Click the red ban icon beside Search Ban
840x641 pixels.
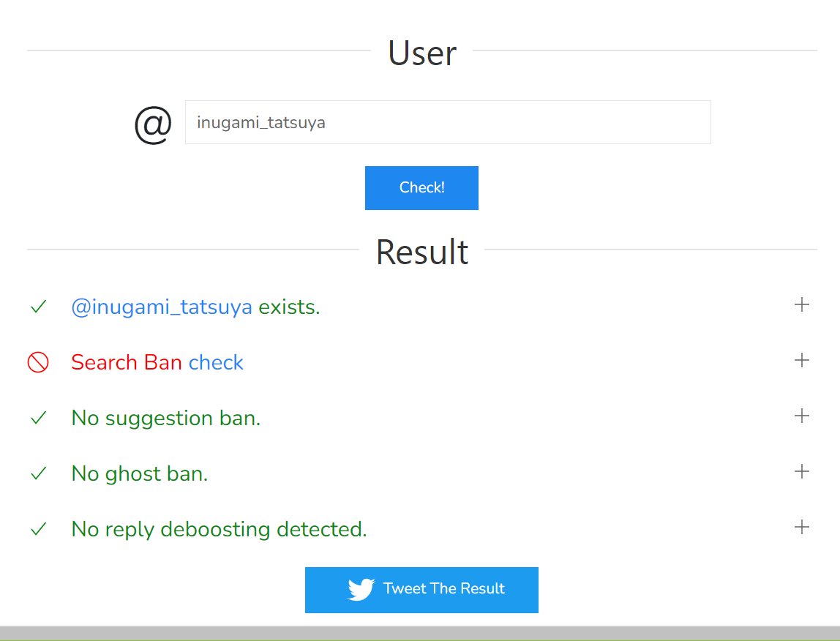[x=38, y=362]
